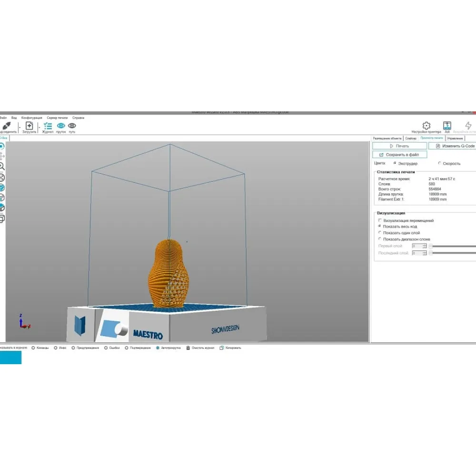Screen dimensions: 476x476
Task: Click the stacked squares view icon
Action: 2,218
